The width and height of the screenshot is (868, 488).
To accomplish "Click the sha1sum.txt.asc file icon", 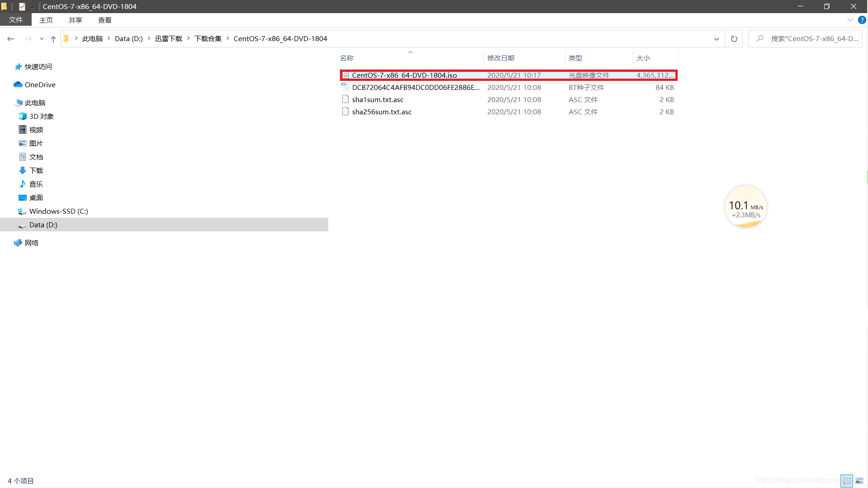I will point(345,99).
